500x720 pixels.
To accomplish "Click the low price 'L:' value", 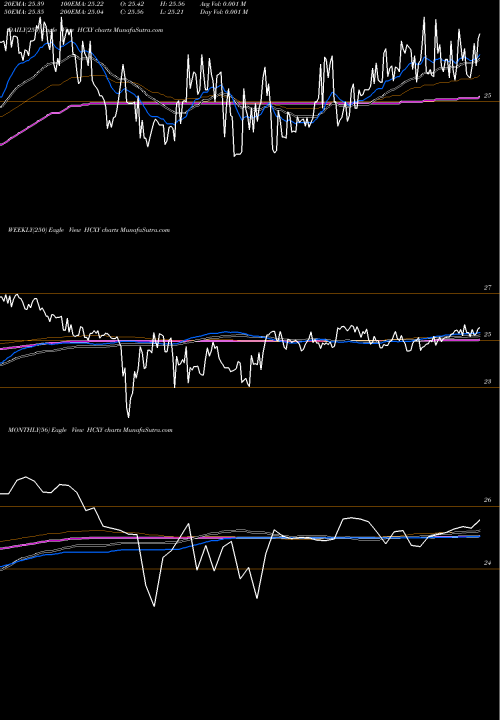I will 173,12.
